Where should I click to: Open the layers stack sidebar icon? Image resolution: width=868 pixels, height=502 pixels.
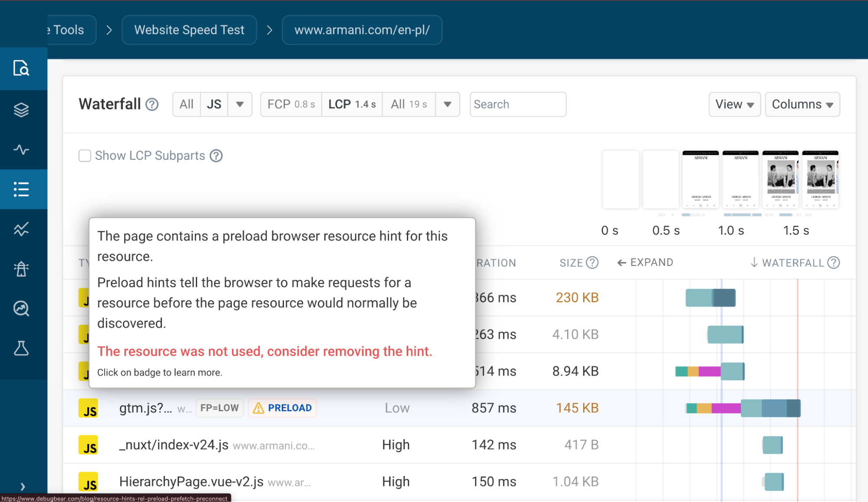pos(21,110)
